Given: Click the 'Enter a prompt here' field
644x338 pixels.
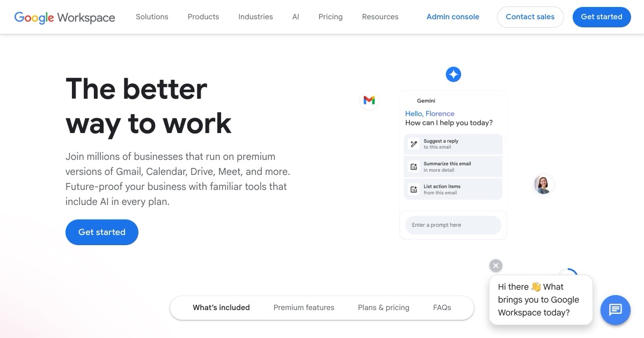Looking at the screenshot, I should click(x=452, y=225).
